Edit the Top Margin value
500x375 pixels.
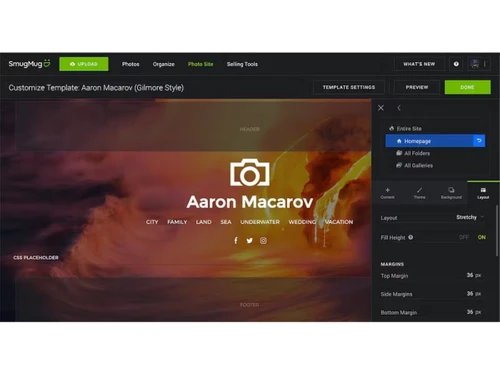click(470, 275)
